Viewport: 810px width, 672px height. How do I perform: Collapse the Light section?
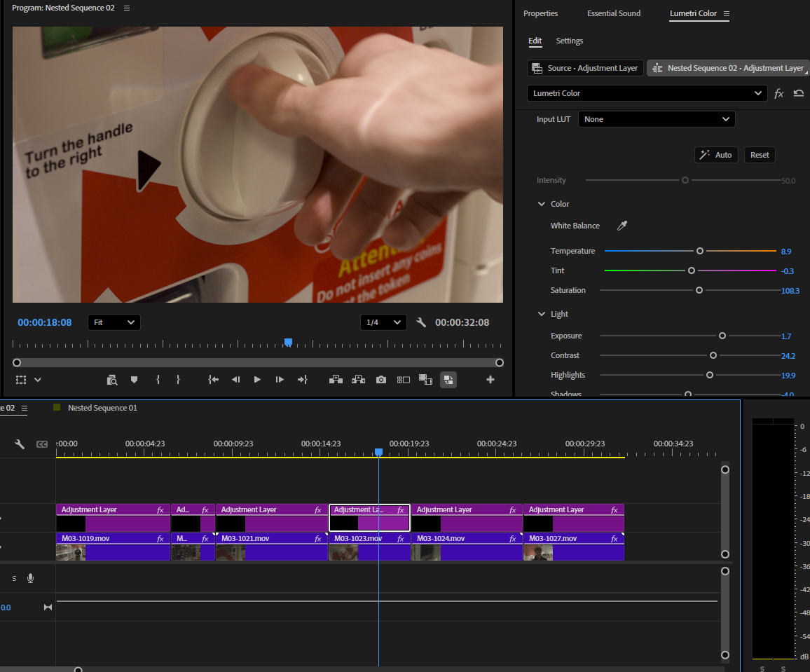[x=542, y=313]
